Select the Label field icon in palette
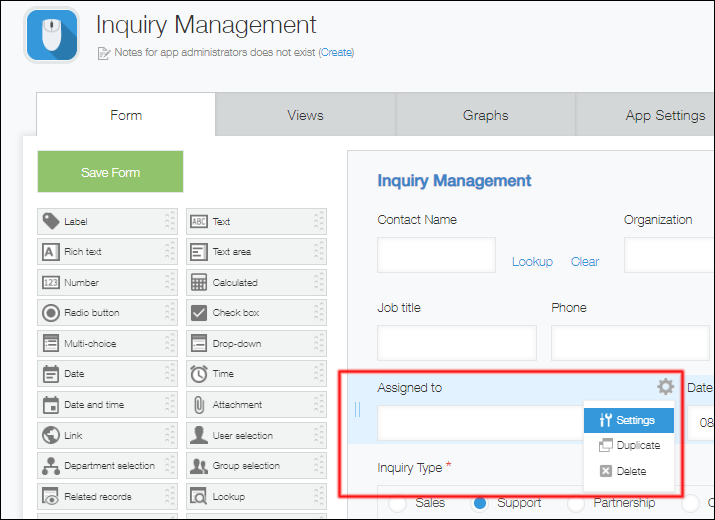 tap(50, 221)
